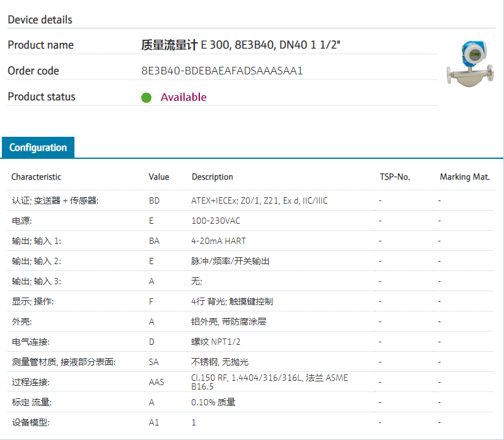This screenshot has height=440, width=504.
Task: Select the ATEX+IECEx certification description
Action: pos(259,200)
